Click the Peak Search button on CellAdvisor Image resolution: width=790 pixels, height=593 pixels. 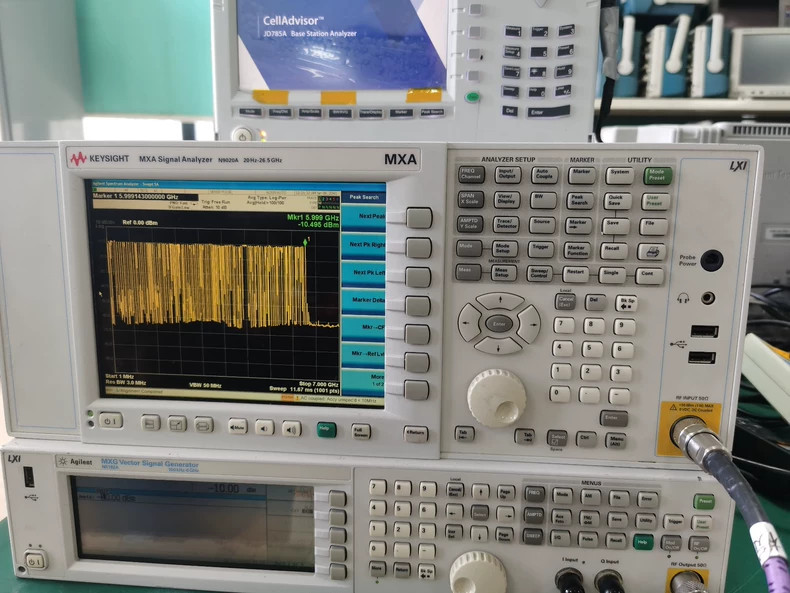pyautogui.click(x=432, y=112)
